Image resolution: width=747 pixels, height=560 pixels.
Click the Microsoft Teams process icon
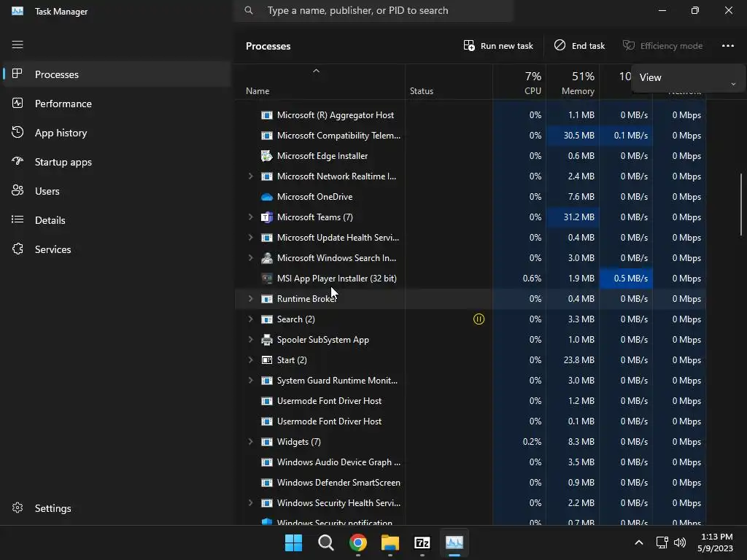pos(267,217)
